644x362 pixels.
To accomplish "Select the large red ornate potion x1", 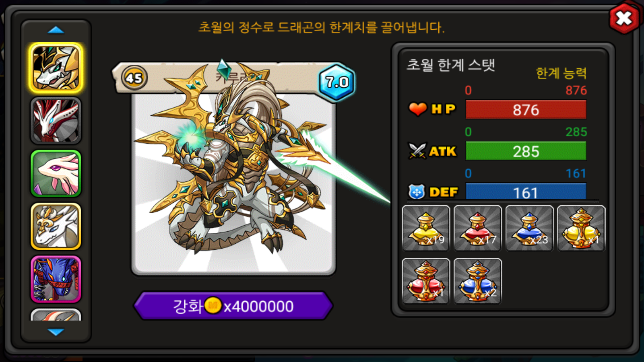I will coord(426,281).
